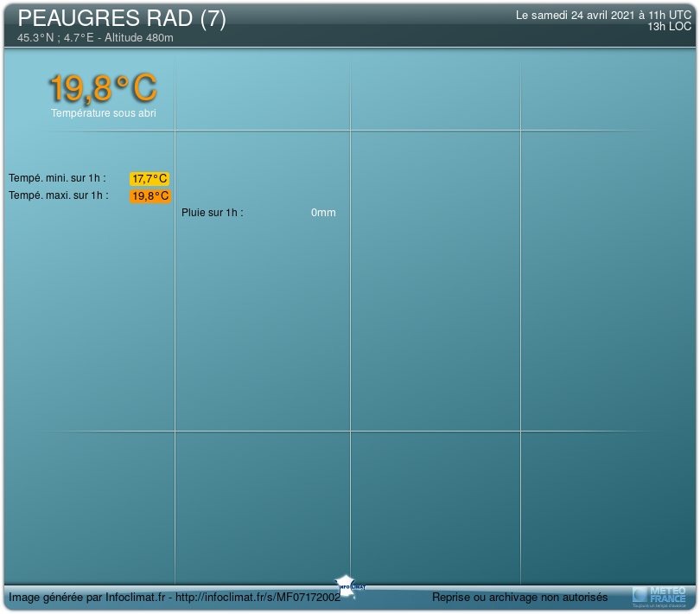Click the Altitude 480m text
The width and height of the screenshot is (700, 614).
[139, 38]
